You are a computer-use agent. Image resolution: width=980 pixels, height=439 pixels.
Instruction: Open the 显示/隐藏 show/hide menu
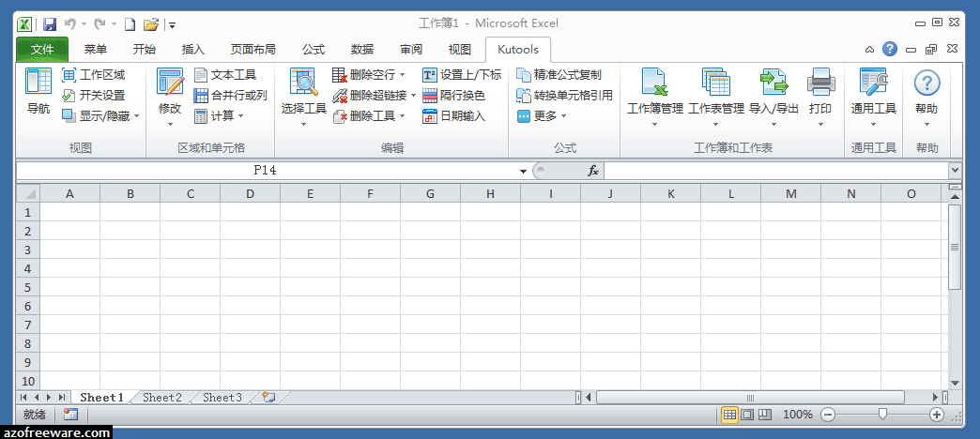click(100, 116)
